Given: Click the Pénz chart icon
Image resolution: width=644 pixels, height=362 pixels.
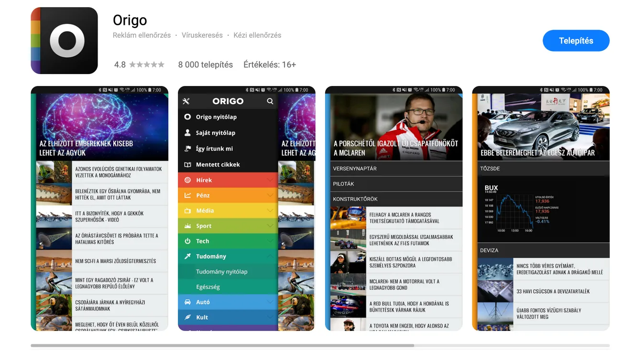Looking at the screenshot, I should point(187,195).
